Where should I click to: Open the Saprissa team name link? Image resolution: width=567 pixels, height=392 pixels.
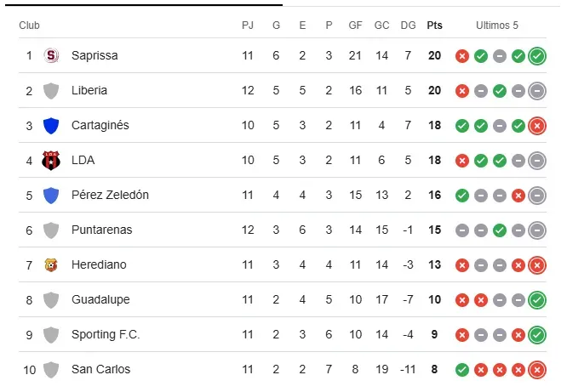click(x=94, y=56)
